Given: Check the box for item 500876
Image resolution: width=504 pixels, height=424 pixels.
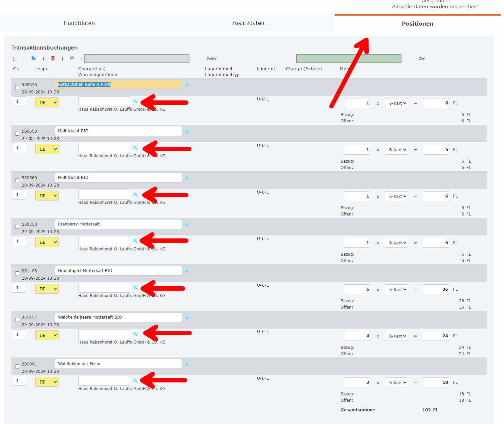Looking at the screenshot, I should tap(17, 87).
